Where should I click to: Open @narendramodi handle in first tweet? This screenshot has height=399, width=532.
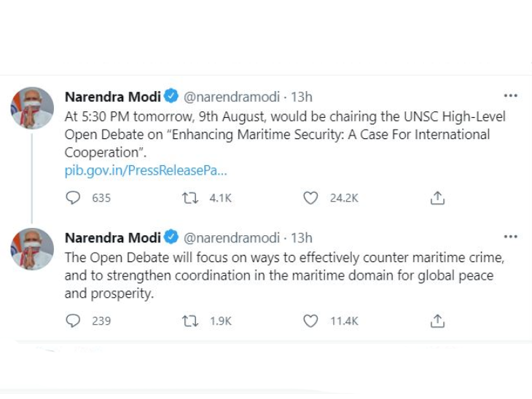tap(232, 97)
